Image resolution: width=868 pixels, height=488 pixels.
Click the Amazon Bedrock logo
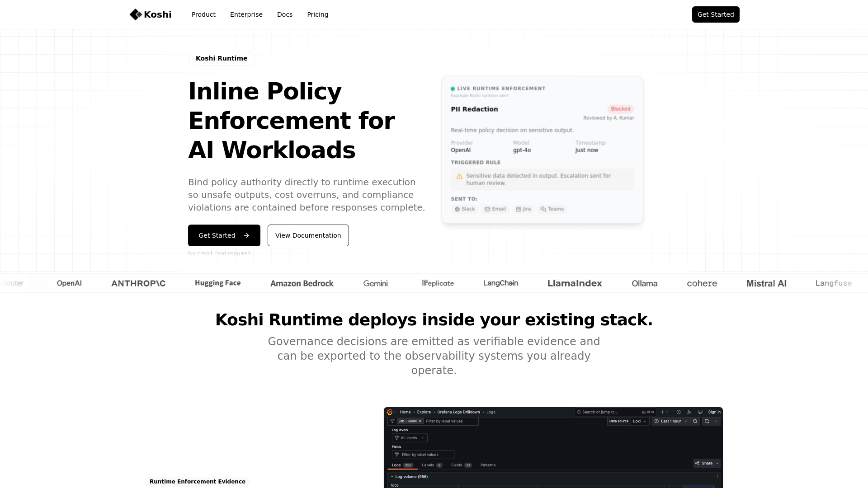tap(302, 283)
